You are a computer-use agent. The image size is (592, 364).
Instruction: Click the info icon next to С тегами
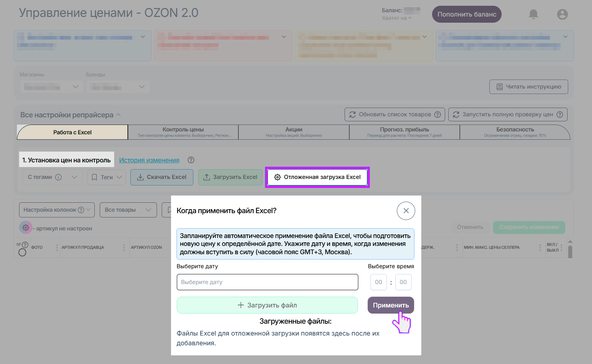click(x=58, y=177)
